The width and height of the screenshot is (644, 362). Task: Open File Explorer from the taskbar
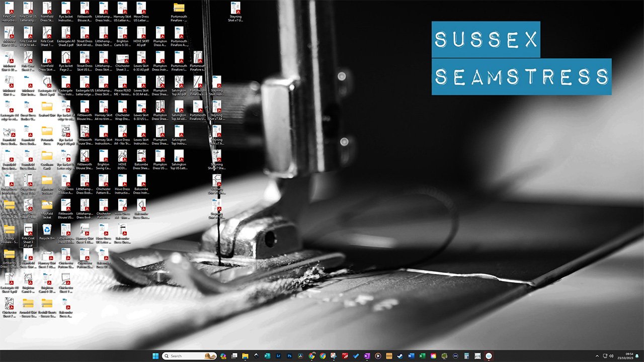pyautogui.click(x=245, y=356)
